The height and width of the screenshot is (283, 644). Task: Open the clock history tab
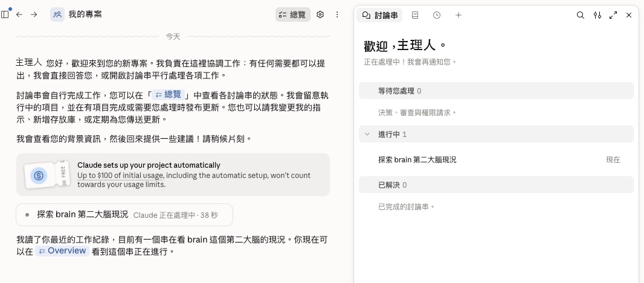[437, 15]
